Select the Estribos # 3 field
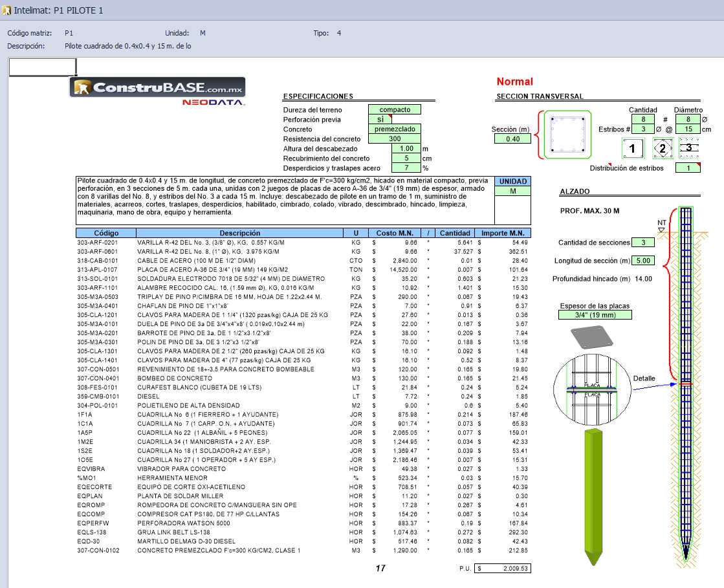724x588 pixels. [642, 129]
